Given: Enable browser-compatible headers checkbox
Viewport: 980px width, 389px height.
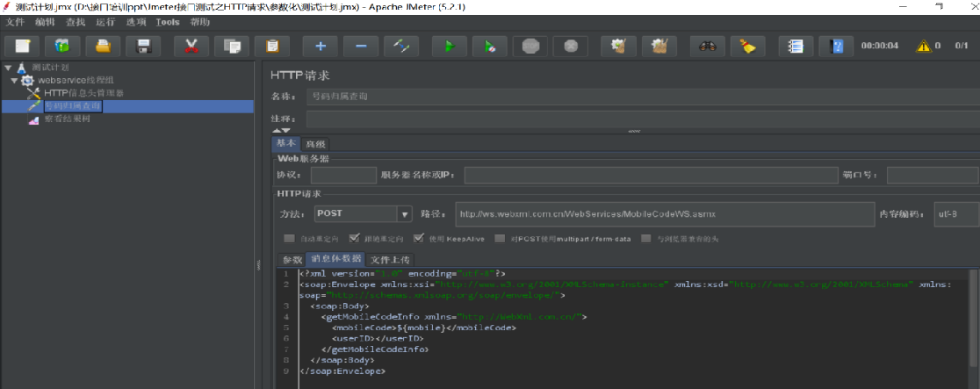Looking at the screenshot, I should [646, 238].
